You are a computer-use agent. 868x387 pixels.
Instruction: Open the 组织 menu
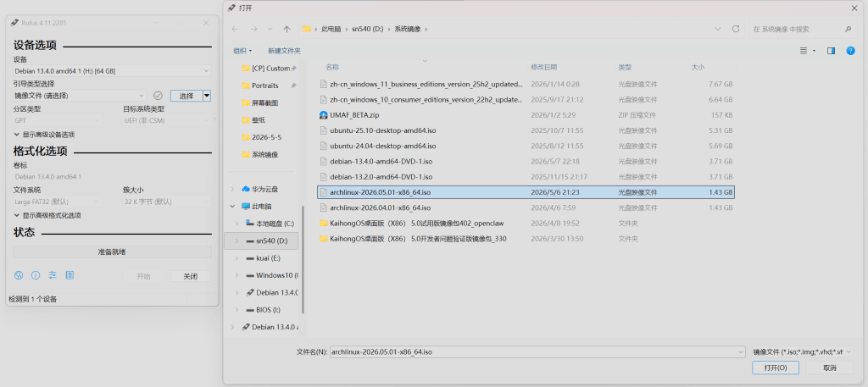pos(242,51)
